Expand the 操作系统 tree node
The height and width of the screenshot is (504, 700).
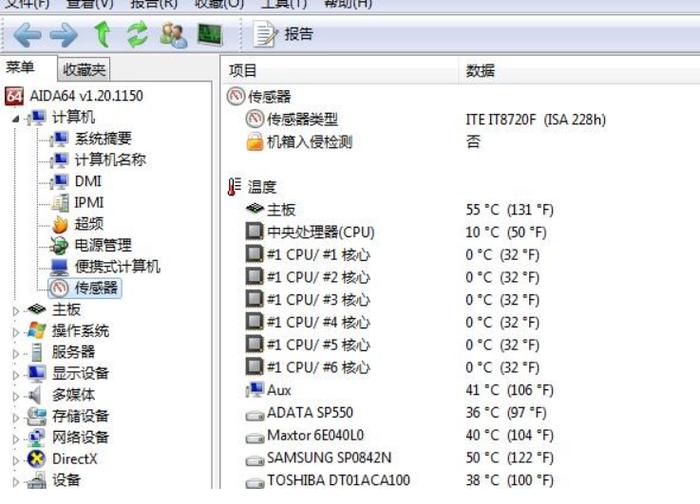[16, 332]
